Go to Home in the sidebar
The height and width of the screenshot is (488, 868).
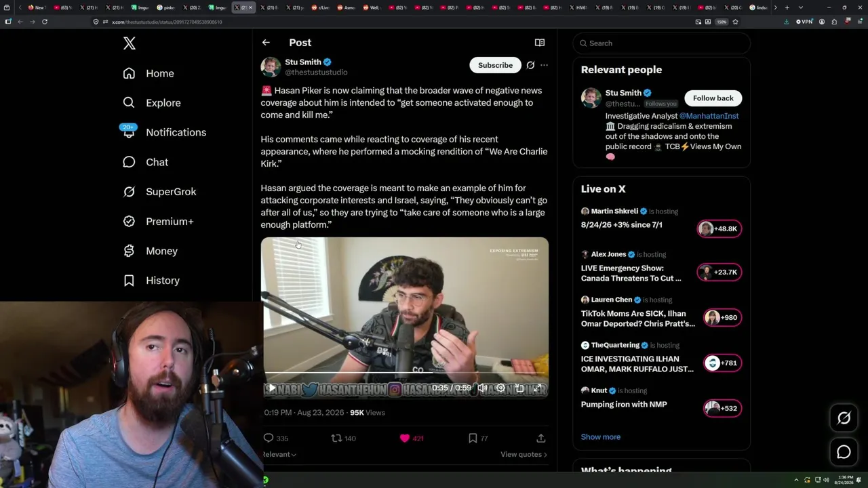149,73
